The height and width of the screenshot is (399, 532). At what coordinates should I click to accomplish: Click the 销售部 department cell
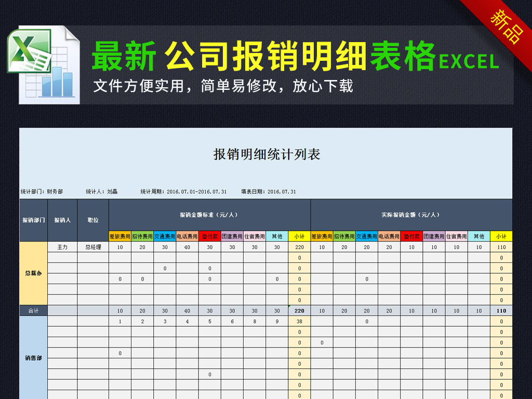pyautogui.click(x=33, y=358)
